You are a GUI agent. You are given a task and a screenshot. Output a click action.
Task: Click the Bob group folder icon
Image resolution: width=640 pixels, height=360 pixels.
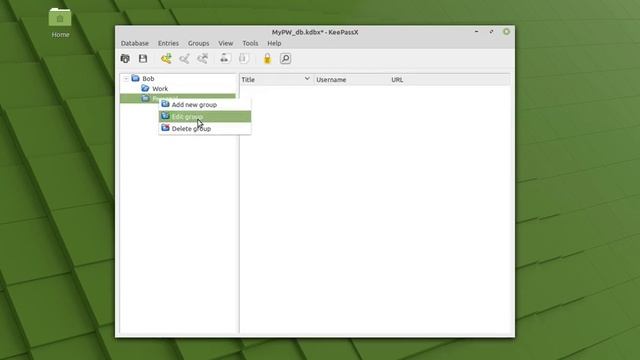click(x=136, y=78)
